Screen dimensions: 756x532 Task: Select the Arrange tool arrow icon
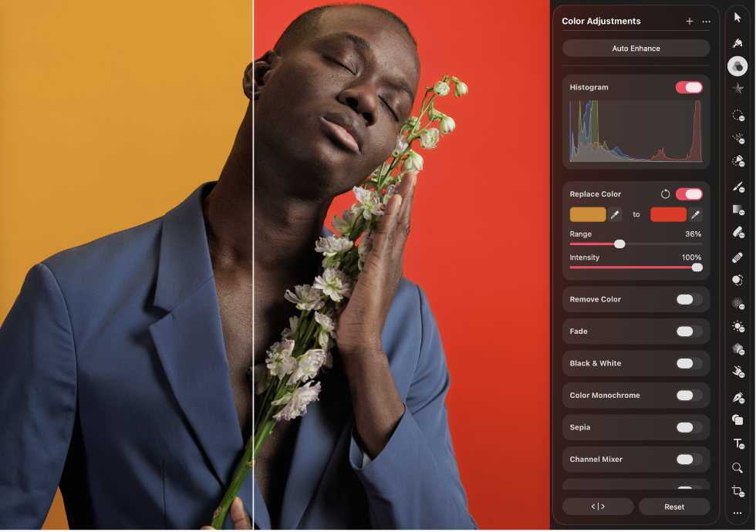737,17
